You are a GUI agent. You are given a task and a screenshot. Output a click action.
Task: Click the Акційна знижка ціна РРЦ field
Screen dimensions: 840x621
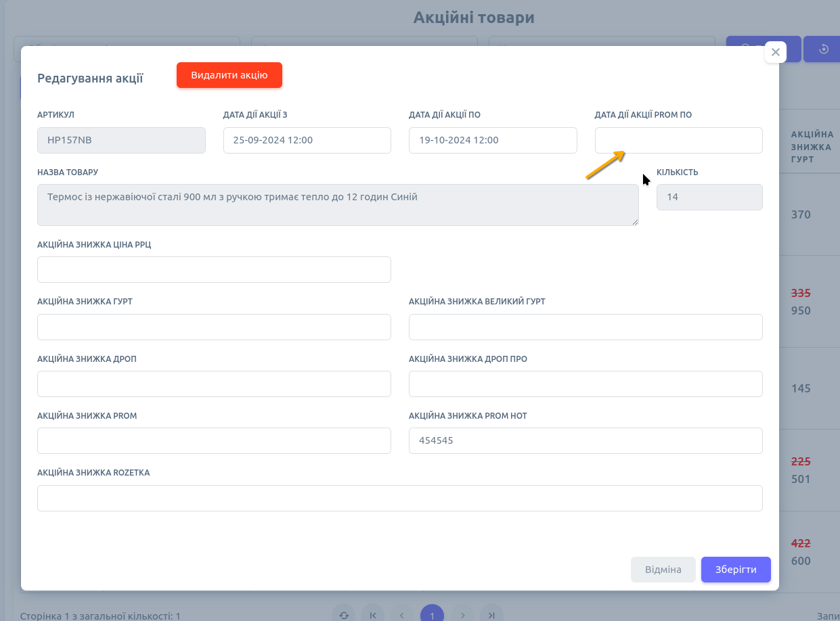click(214, 269)
